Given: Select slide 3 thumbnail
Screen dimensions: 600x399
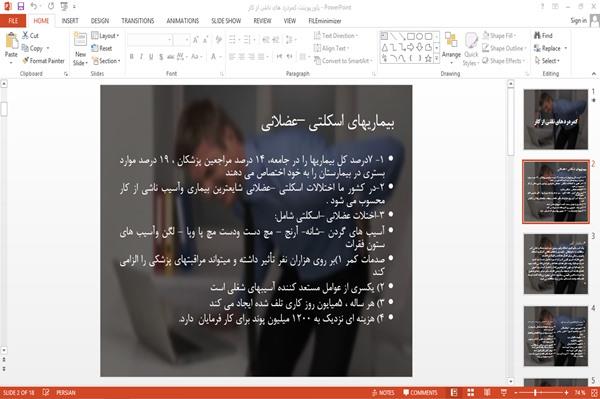Looking at the screenshot, I should coord(556,264).
